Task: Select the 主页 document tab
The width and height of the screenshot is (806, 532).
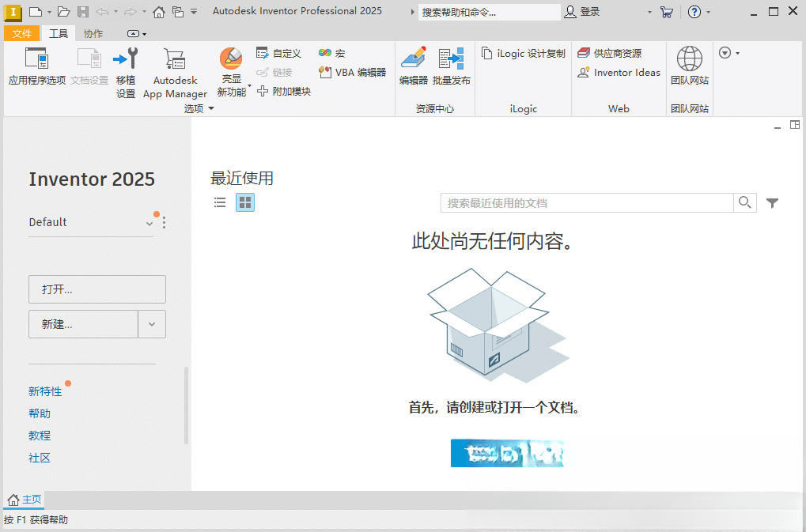Action: [25, 499]
